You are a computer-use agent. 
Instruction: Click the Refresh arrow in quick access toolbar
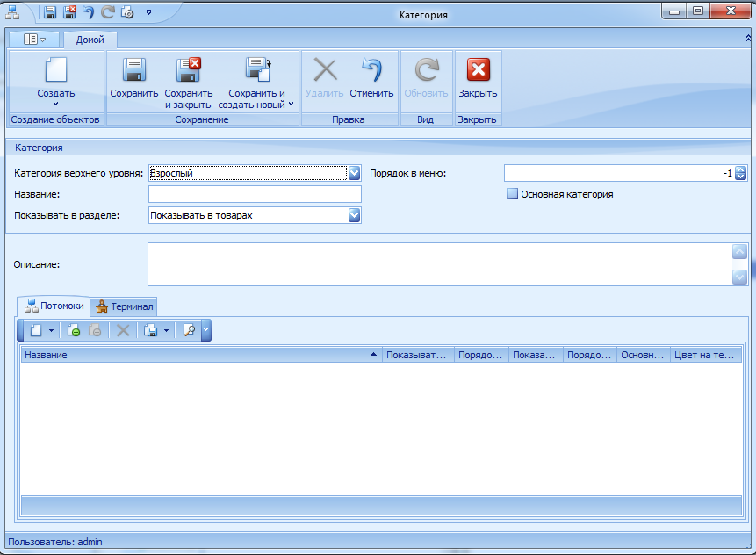(x=107, y=12)
